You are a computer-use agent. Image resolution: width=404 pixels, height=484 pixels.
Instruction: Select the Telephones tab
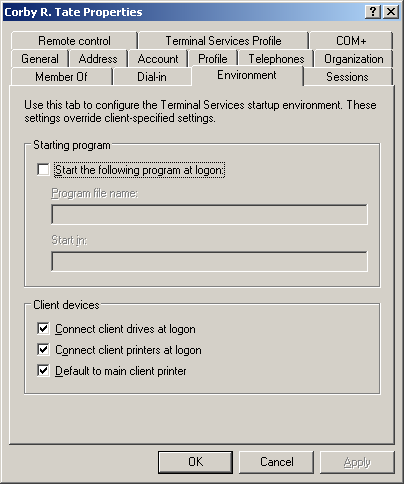pyautogui.click(x=276, y=59)
